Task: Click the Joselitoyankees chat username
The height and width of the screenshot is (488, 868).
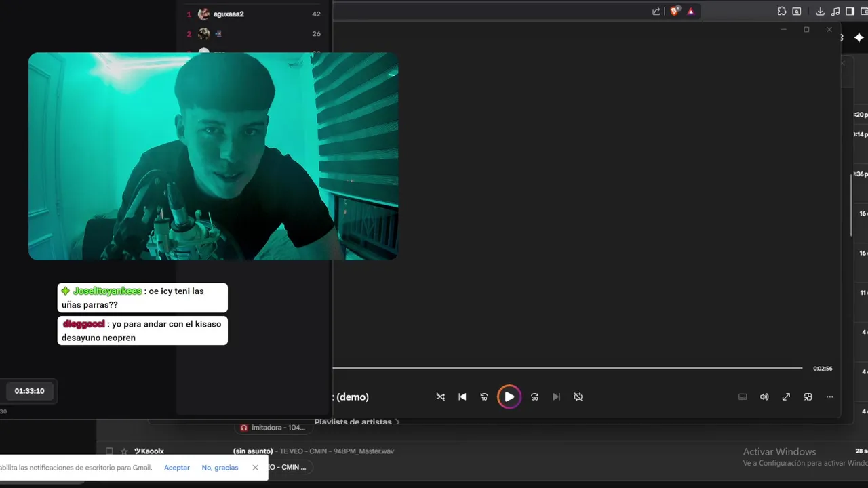Action: (107, 291)
